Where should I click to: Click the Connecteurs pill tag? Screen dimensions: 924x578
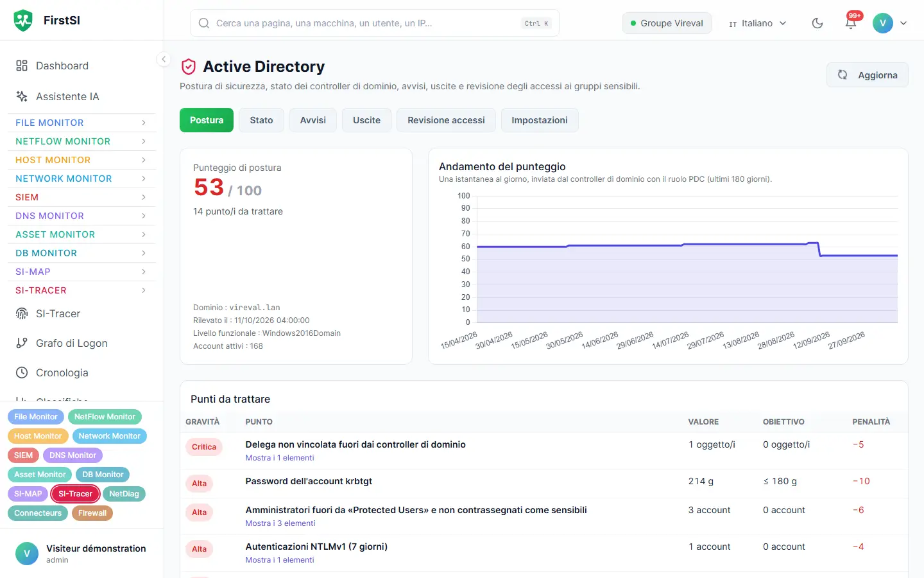click(x=38, y=513)
